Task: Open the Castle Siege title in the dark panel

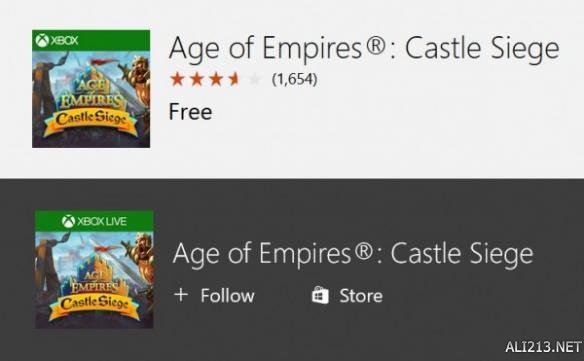Action: (353, 254)
